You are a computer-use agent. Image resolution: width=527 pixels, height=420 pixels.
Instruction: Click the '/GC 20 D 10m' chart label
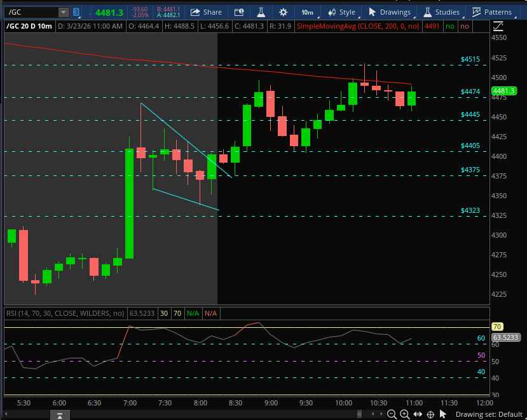coord(29,26)
